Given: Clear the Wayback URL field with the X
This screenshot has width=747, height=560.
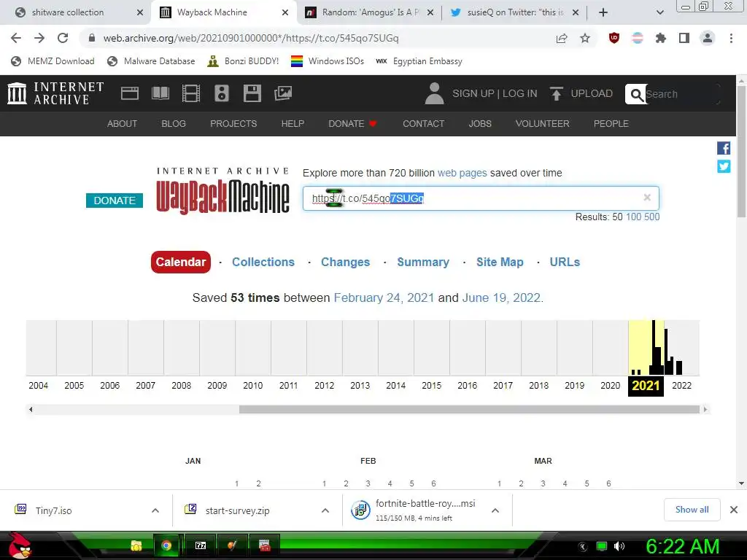Looking at the screenshot, I should 647,197.
